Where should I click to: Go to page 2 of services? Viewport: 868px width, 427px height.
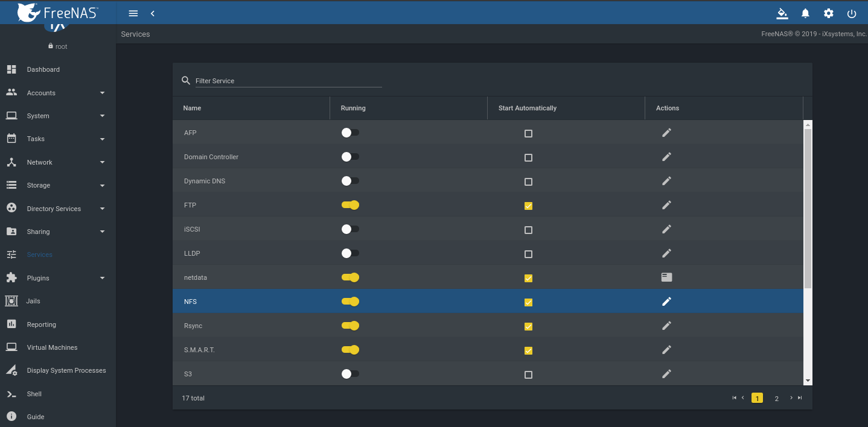pyautogui.click(x=776, y=398)
